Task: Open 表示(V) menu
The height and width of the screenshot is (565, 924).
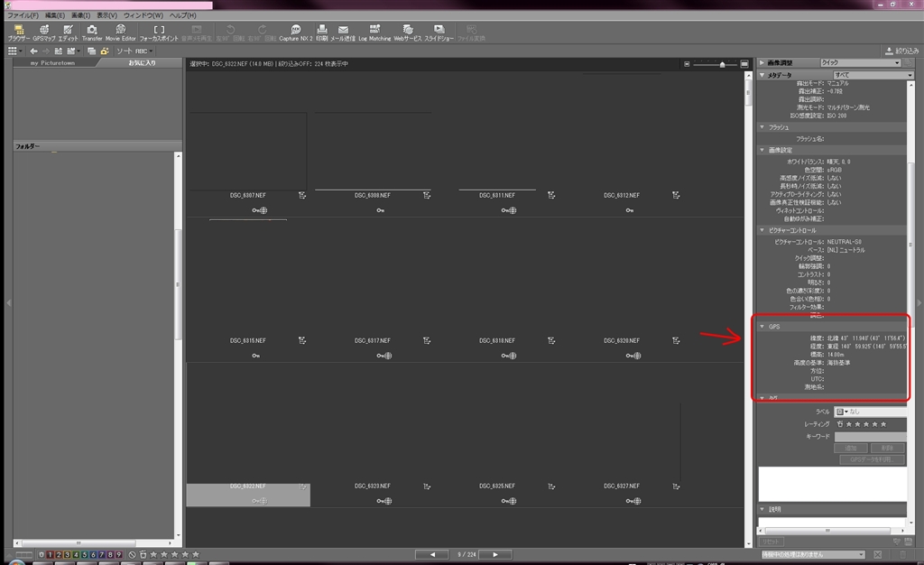Action: coord(106,15)
